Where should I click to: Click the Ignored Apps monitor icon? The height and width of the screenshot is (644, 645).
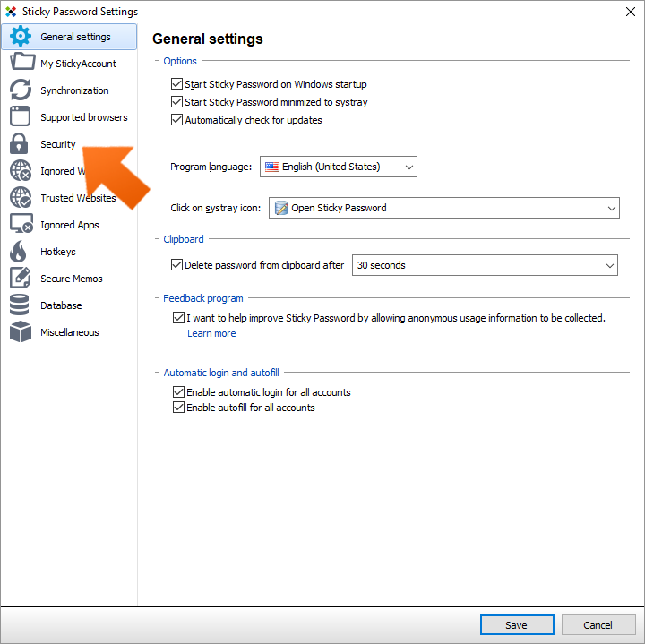click(21, 224)
